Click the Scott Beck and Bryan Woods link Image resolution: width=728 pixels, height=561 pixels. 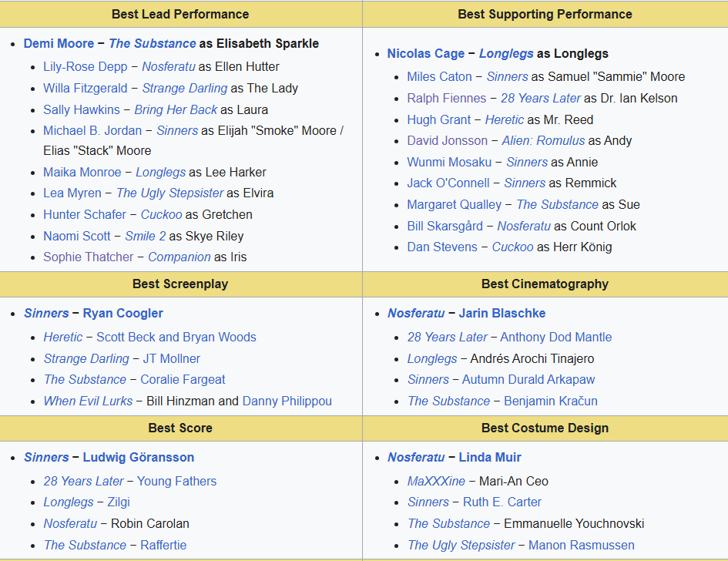tap(176, 338)
